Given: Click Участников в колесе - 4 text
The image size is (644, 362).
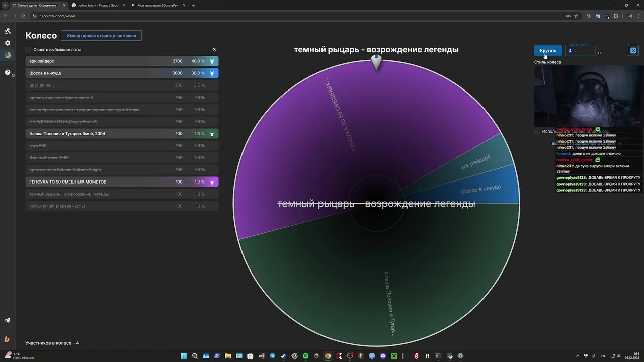Looking at the screenshot, I should click(52, 343).
